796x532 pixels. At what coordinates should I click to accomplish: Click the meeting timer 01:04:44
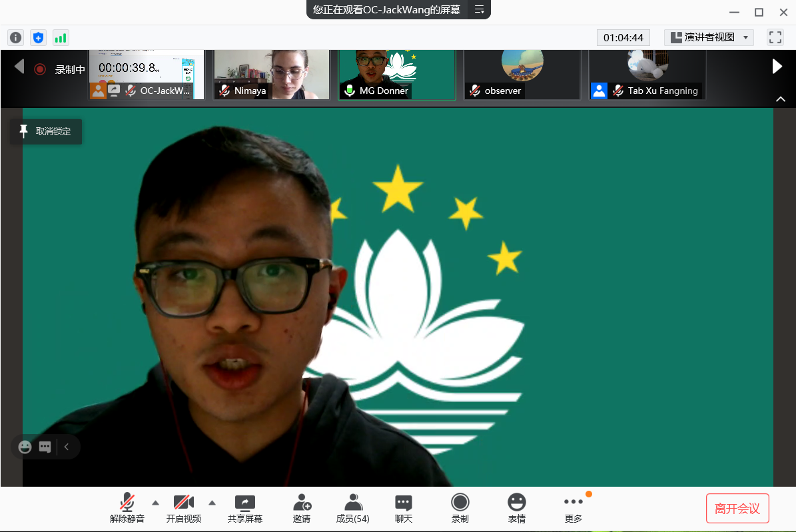[623, 37]
